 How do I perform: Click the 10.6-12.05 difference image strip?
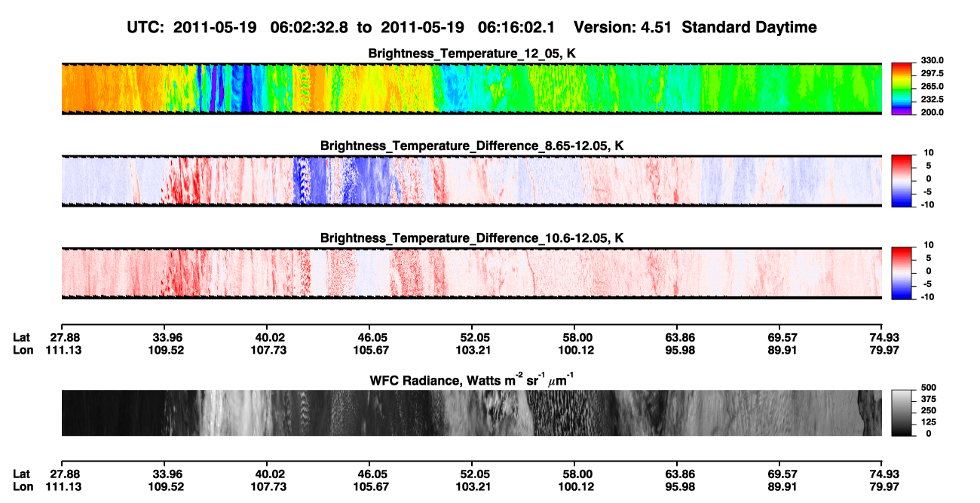pos(471,273)
